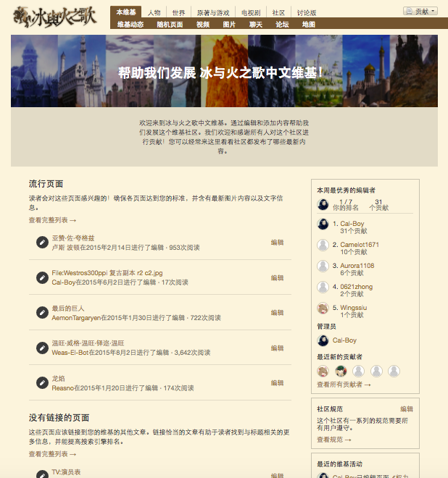Click third avatar under 最近新的贡献者
Screen dimensions: 448x478
click(359, 371)
